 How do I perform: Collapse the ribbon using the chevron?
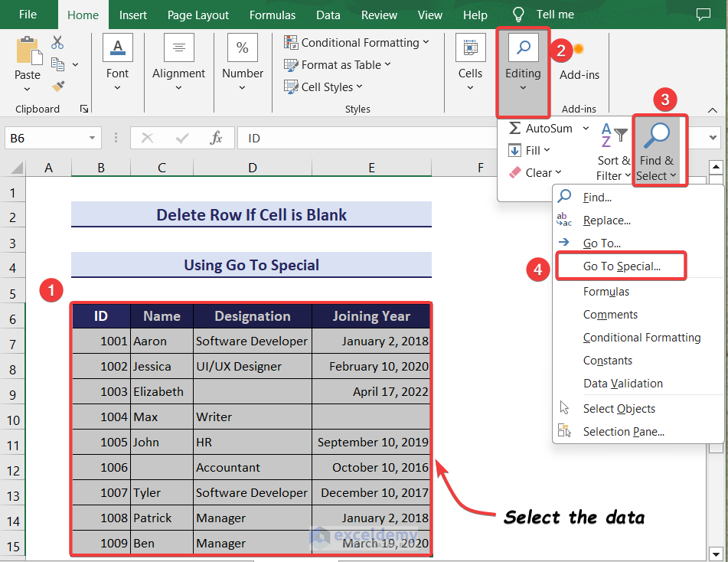712,110
